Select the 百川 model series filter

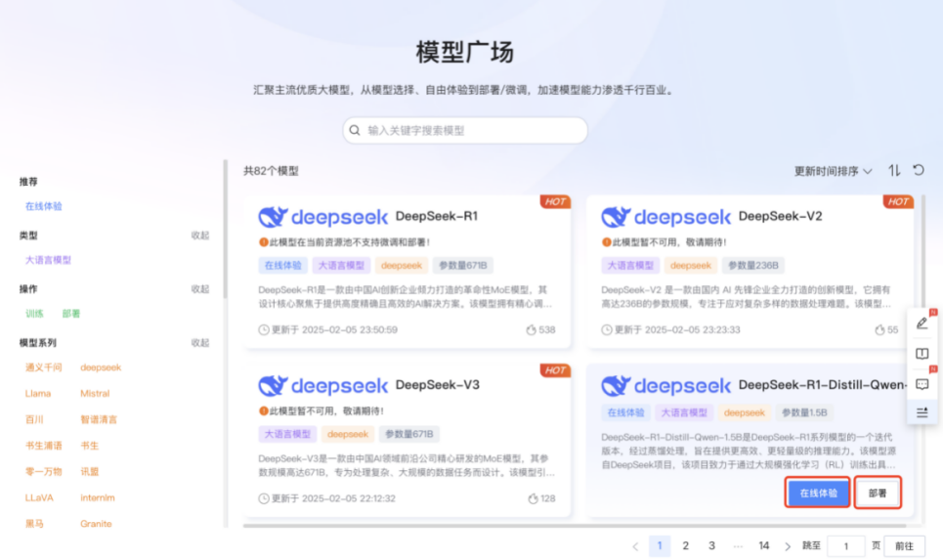click(34, 419)
